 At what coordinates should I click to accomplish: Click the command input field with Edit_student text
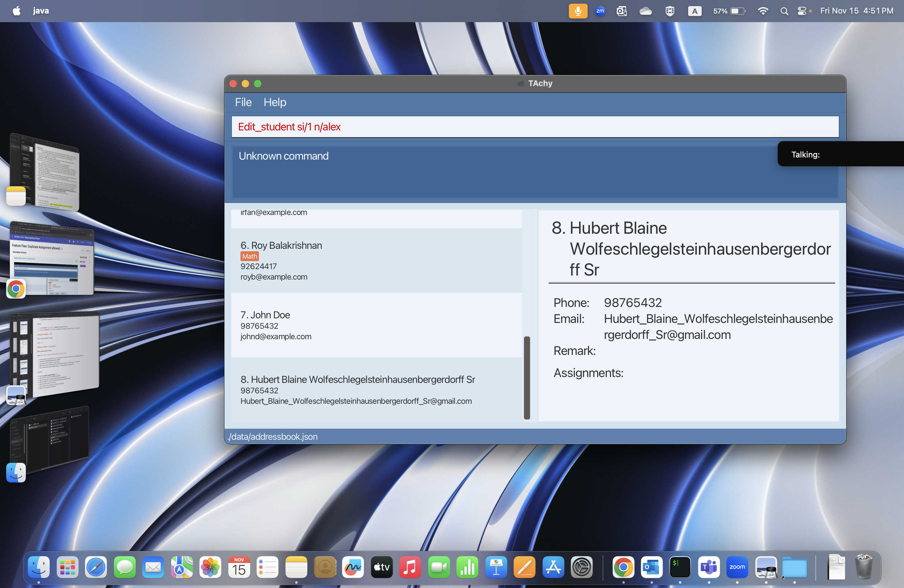coord(535,126)
